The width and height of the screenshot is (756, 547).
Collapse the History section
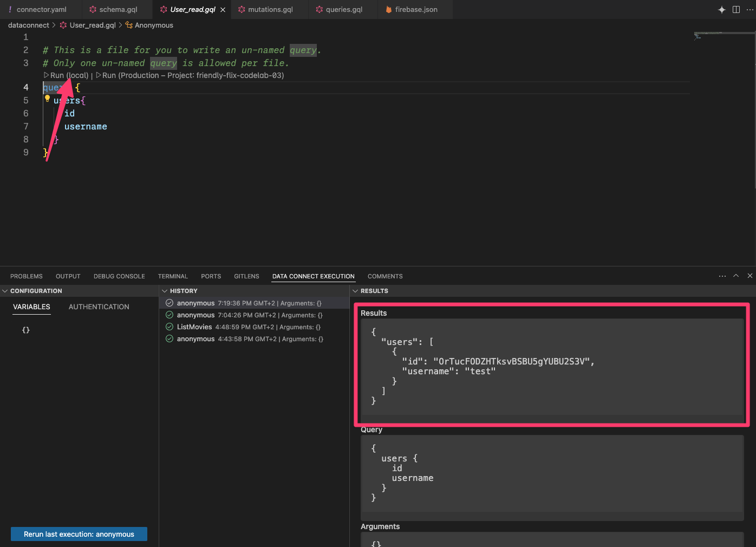point(165,291)
